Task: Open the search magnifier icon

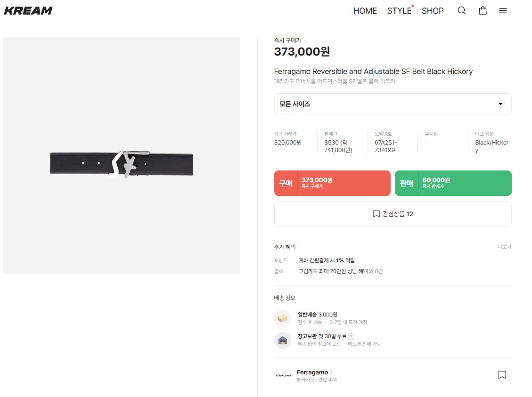Action: pyautogui.click(x=462, y=11)
